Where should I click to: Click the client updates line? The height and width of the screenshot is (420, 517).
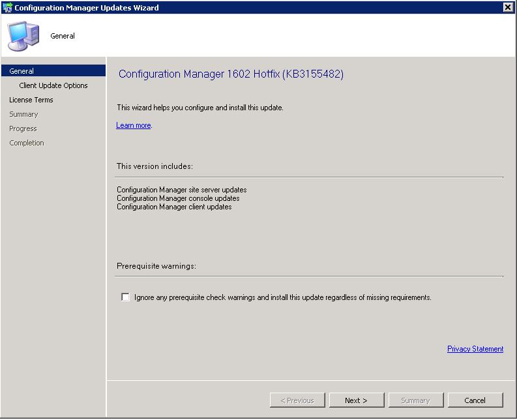point(174,207)
